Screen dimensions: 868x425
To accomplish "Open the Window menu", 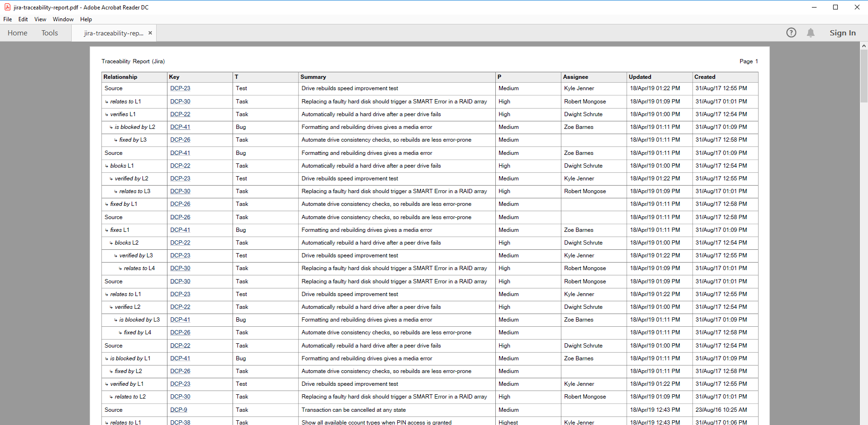I will point(63,19).
